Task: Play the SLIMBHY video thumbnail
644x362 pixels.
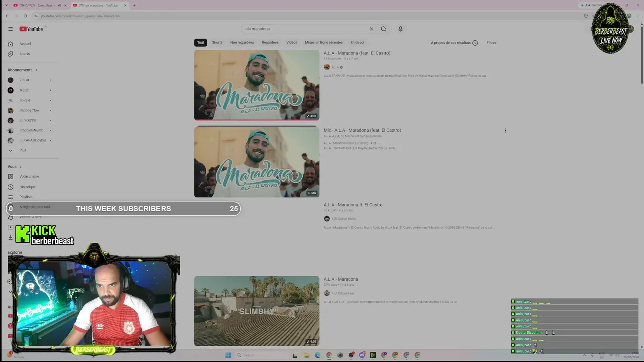Action: tap(257, 311)
